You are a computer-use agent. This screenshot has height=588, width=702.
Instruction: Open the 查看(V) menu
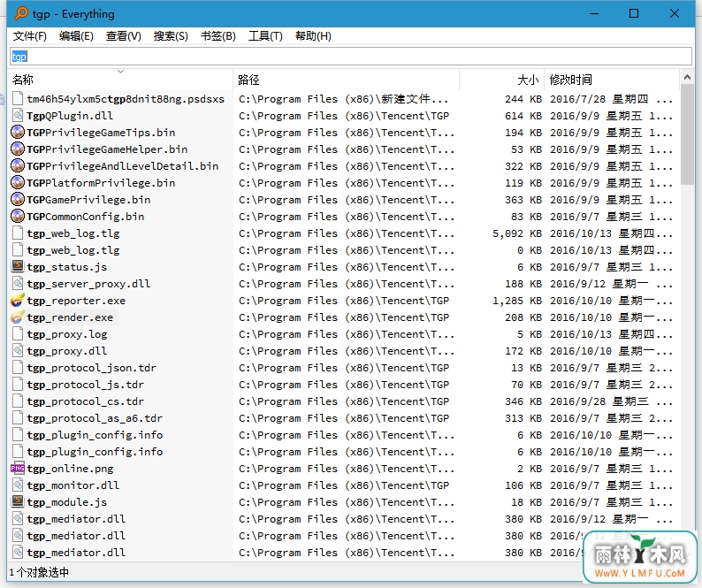click(x=123, y=36)
